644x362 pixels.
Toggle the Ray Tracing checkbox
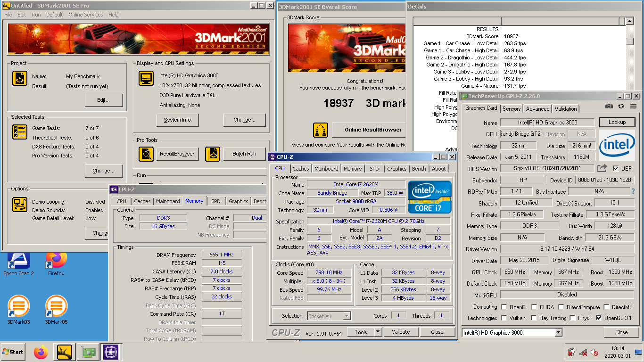[x=534, y=318]
